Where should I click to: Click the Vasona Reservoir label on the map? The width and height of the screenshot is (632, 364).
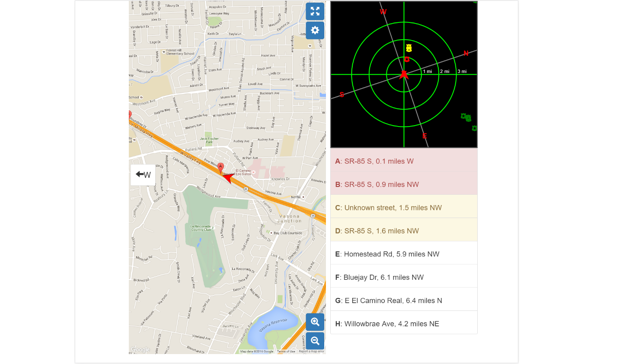[x=273, y=325]
